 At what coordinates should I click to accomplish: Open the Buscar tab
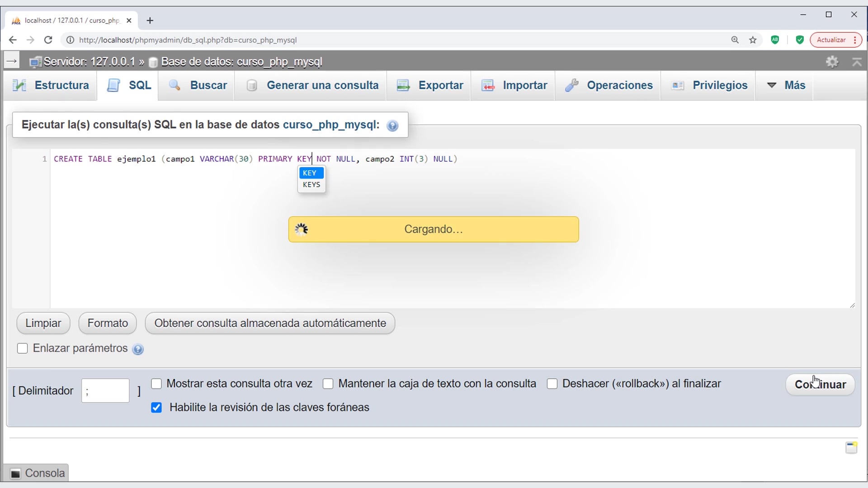(197, 85)
